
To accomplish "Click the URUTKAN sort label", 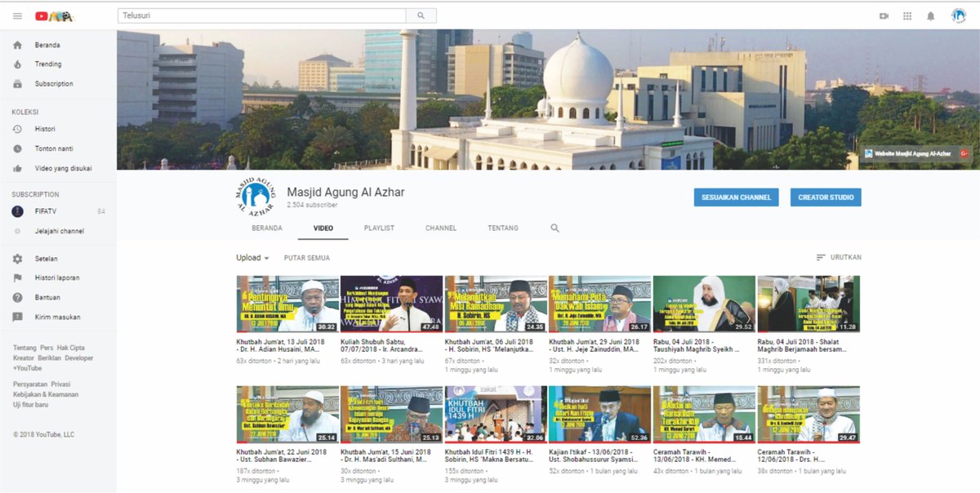I will pos(846,258).
